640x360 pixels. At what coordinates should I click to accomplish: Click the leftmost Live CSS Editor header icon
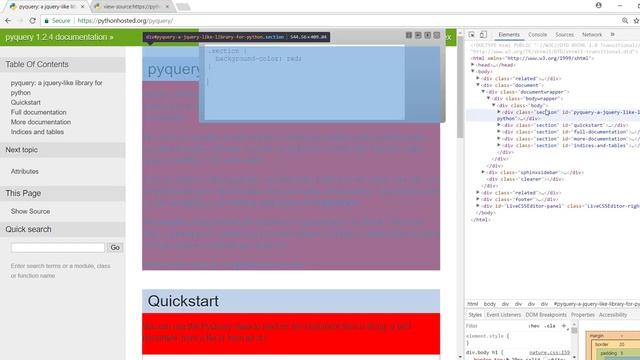tap(409, 36)
